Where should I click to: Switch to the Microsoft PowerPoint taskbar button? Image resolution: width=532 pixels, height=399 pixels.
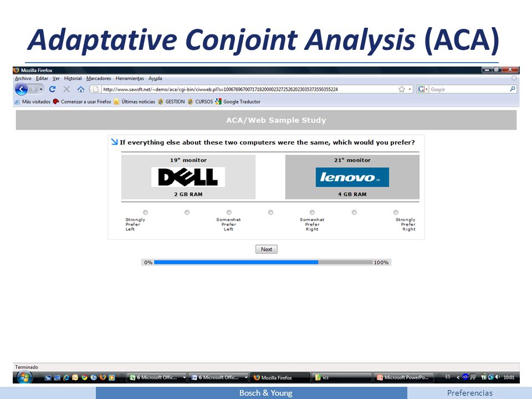(x=404, y=377)
